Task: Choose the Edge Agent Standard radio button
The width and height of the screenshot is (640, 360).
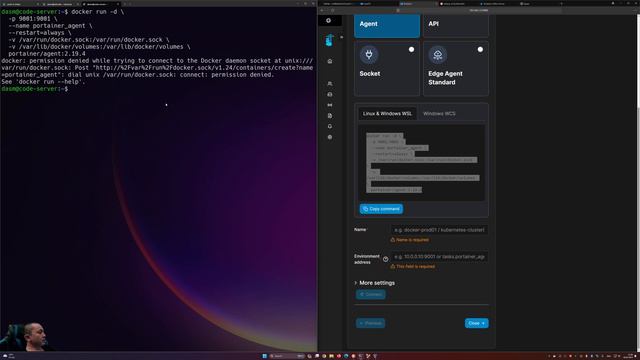Action: click(480, 49)
